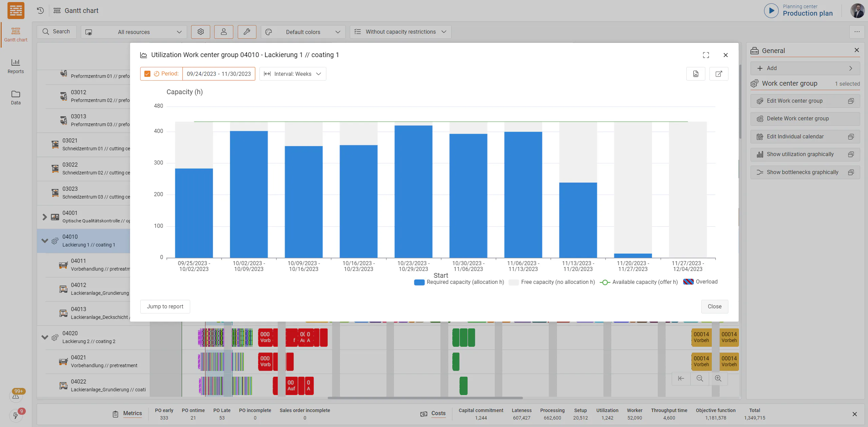Open the Default colors dropdown

(303, 32)
